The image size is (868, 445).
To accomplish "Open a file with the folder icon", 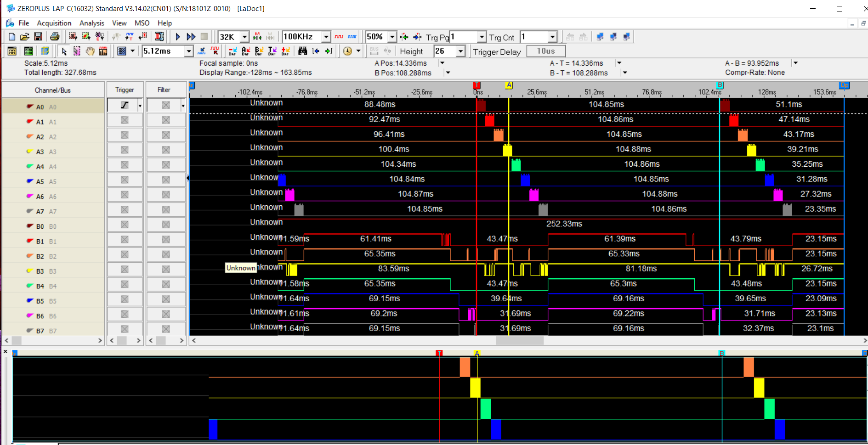I will (25, 37).
